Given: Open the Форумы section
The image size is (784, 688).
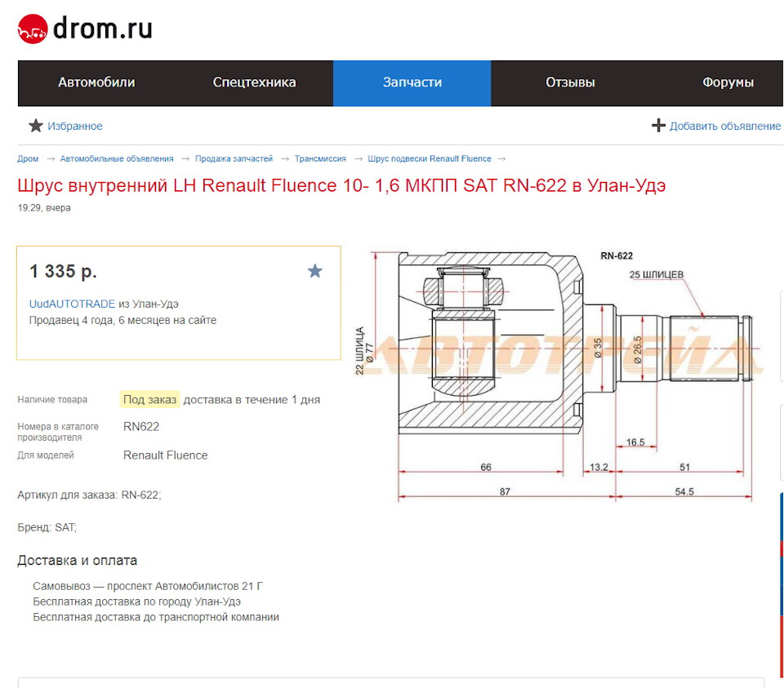Looking at the screenshot, I should click(x=728, y=82).
